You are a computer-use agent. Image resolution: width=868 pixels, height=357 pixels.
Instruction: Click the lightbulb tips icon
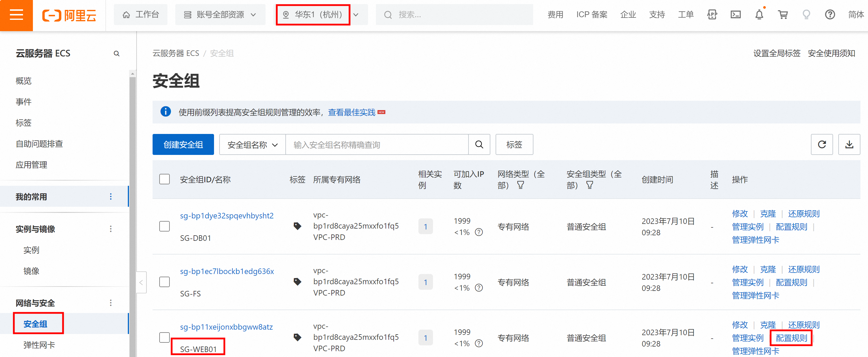[806, 15]
